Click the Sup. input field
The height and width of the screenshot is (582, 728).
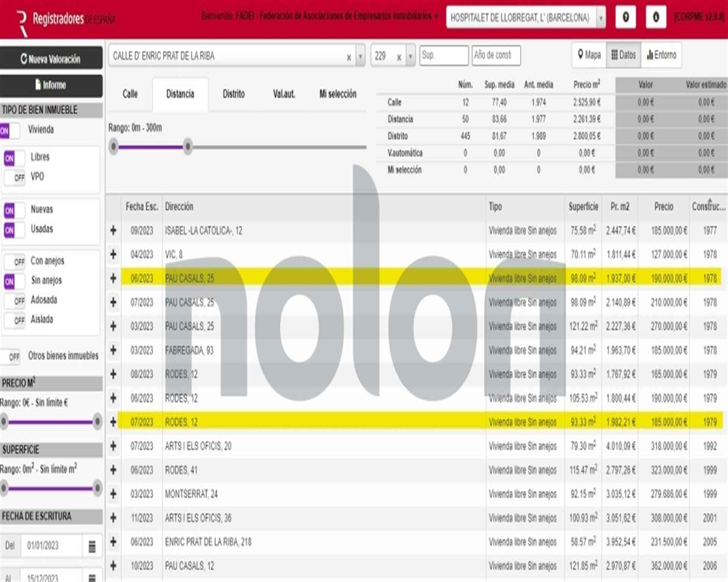coord(444,56)
